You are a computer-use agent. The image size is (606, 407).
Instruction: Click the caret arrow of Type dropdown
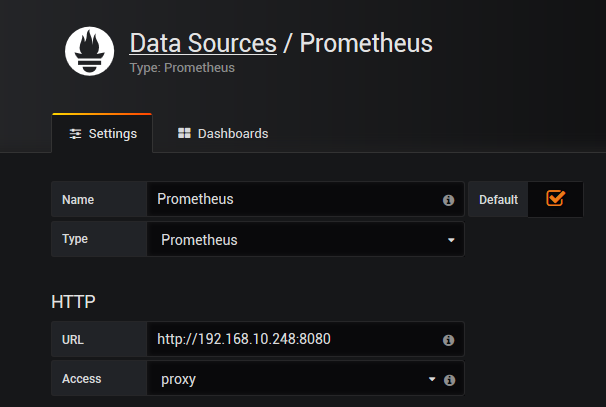tap(451, 240)
